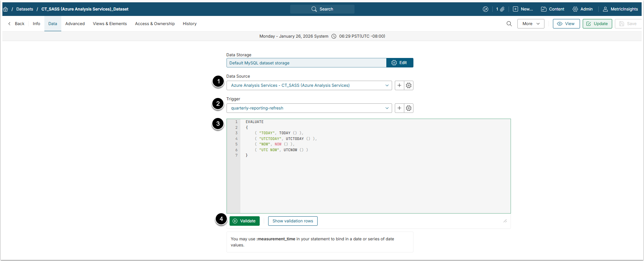Open Trigger settings gear icon
This screenshot has height=261, width=644.
(x=409, y=108)
